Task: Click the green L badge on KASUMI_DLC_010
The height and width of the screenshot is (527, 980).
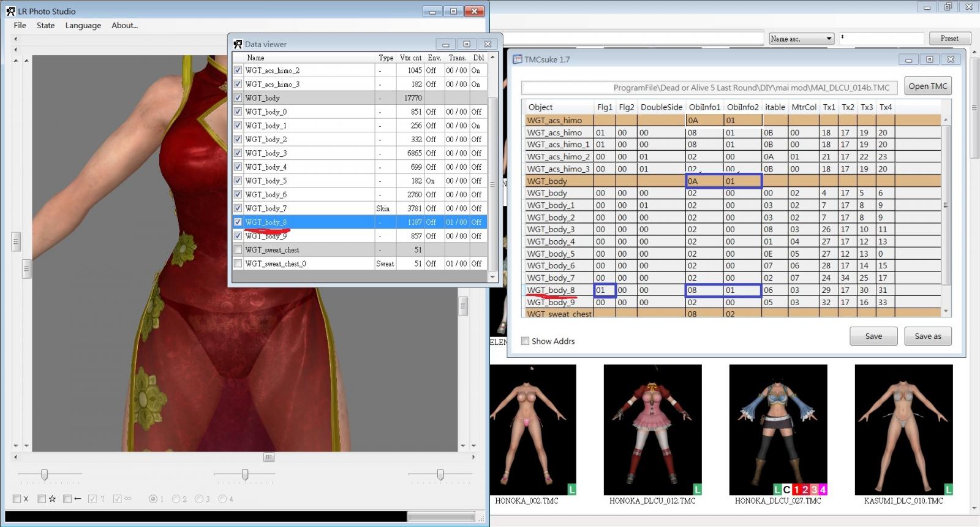Action: (949, 490)
